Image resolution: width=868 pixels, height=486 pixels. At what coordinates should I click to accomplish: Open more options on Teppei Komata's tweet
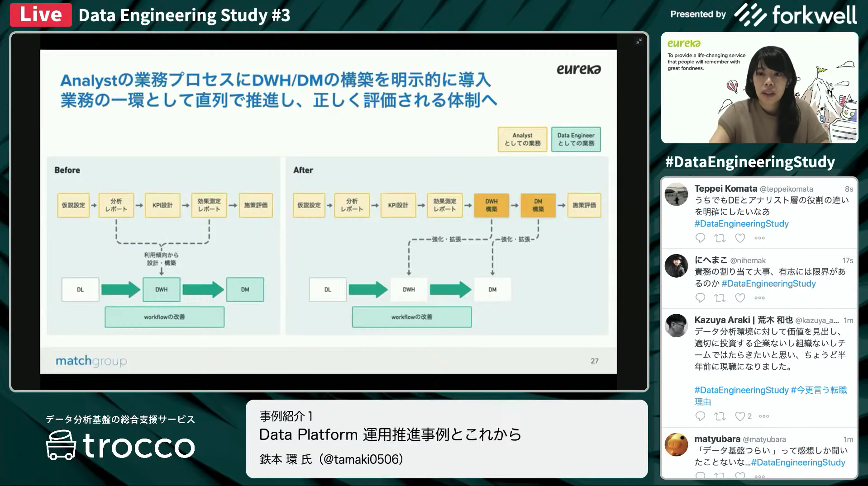pos(760,238)
